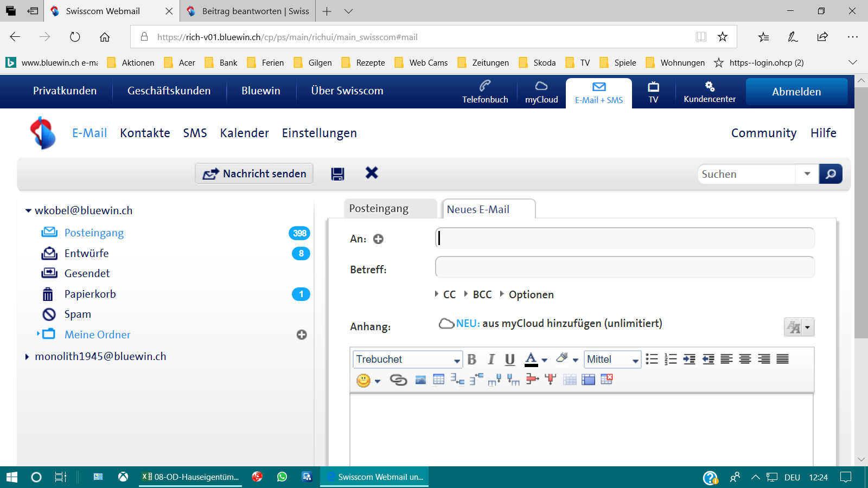Click the font color A button
Image resolution: width=868 pixels, height=488 pixels.
point(531,359)
